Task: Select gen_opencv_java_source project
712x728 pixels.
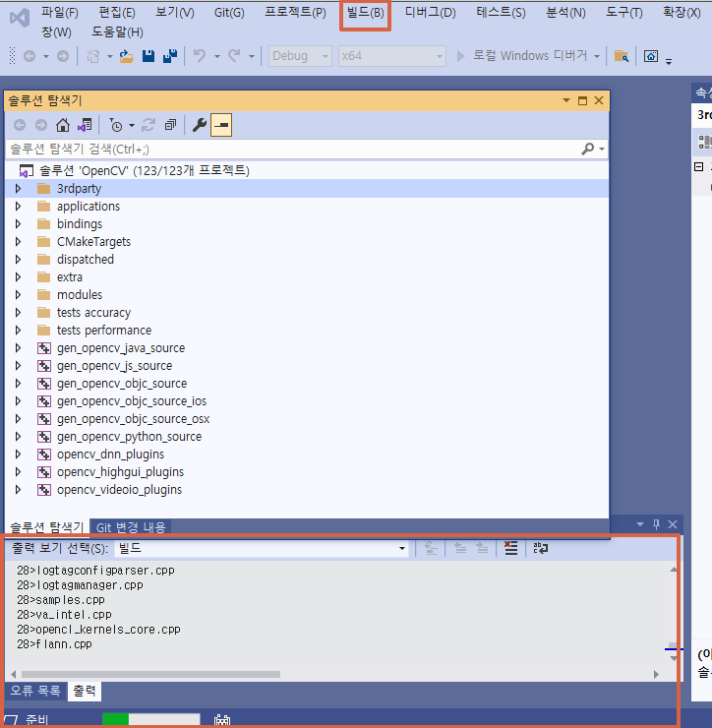Action: click(x=121, y=347)
